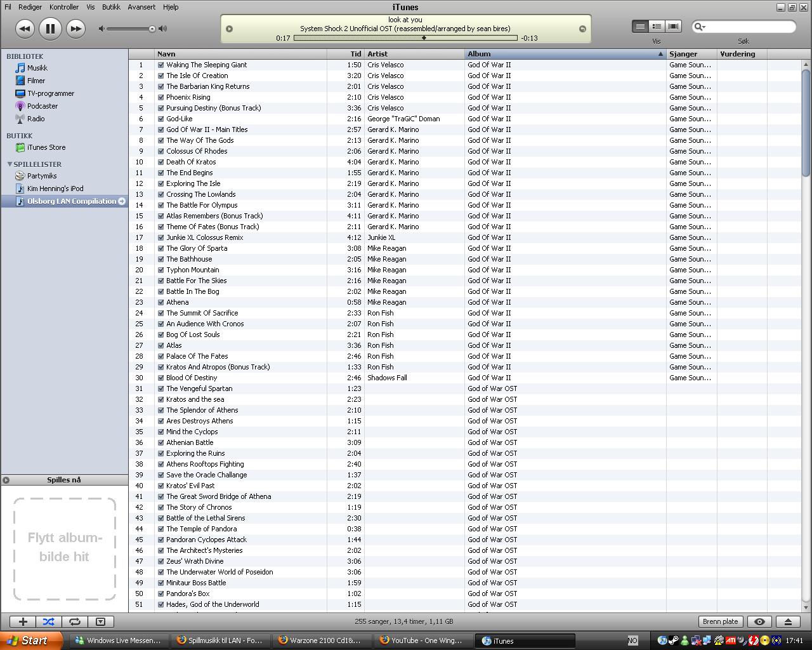Screen dimensions: 812x650
Task: Open the Butikk menu
Action: [x=111, y=7]
